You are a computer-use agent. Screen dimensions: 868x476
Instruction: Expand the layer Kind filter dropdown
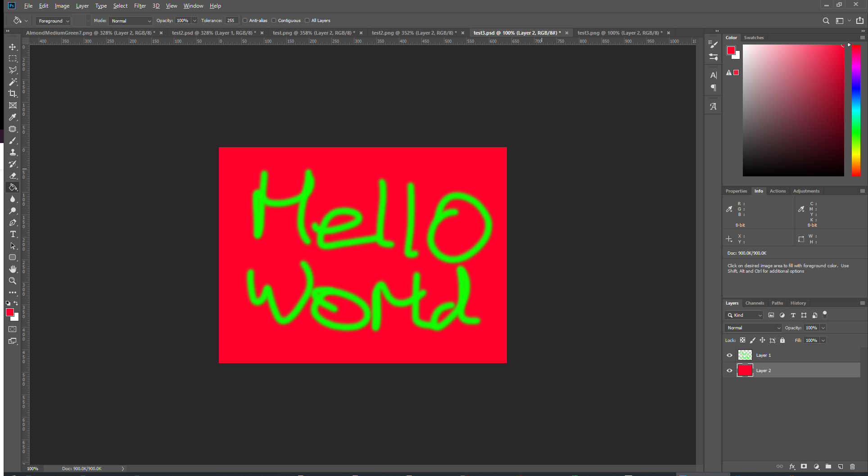[744, 315]
